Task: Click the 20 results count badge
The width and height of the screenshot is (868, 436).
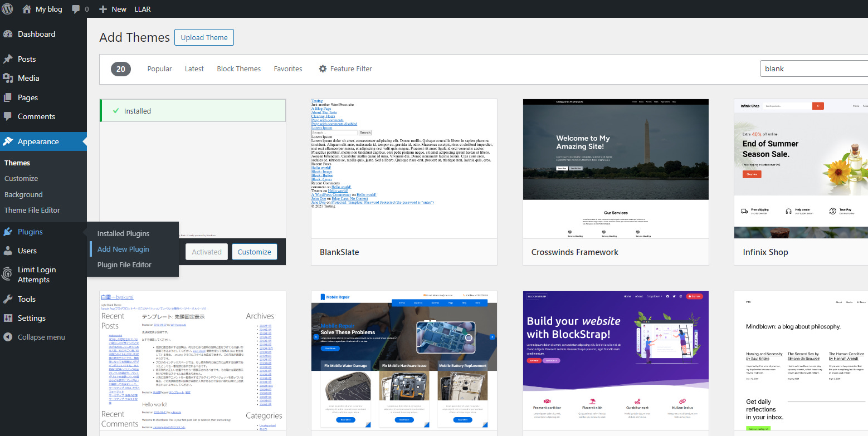Action: [121, 69]
